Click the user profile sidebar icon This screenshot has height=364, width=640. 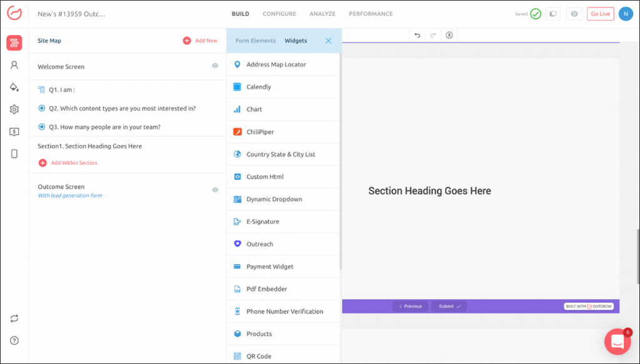coord(14,65)
